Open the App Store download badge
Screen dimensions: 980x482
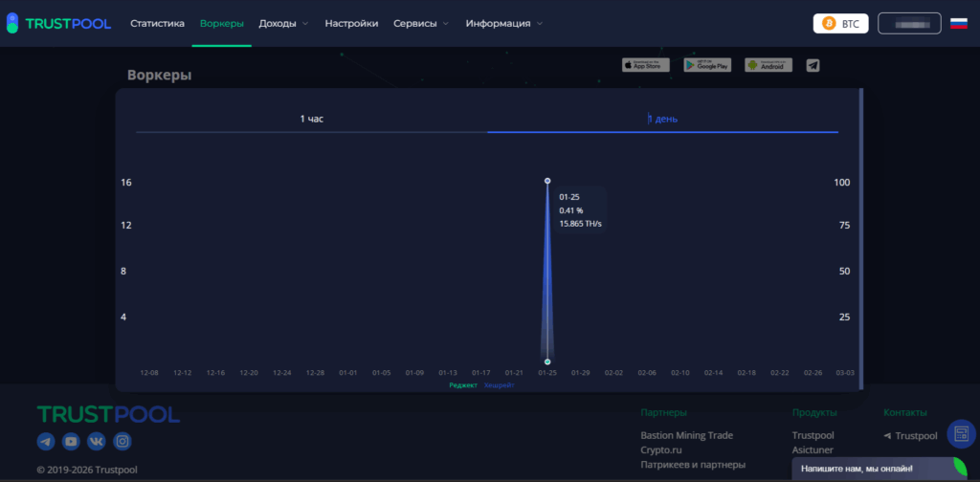pyautogui.click(x=645, y=65)
